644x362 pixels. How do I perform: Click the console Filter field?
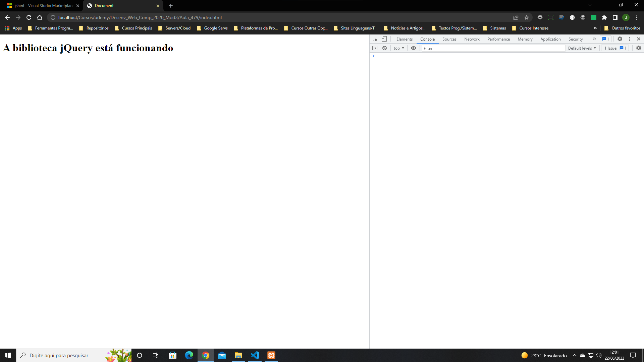pos(493,48)
